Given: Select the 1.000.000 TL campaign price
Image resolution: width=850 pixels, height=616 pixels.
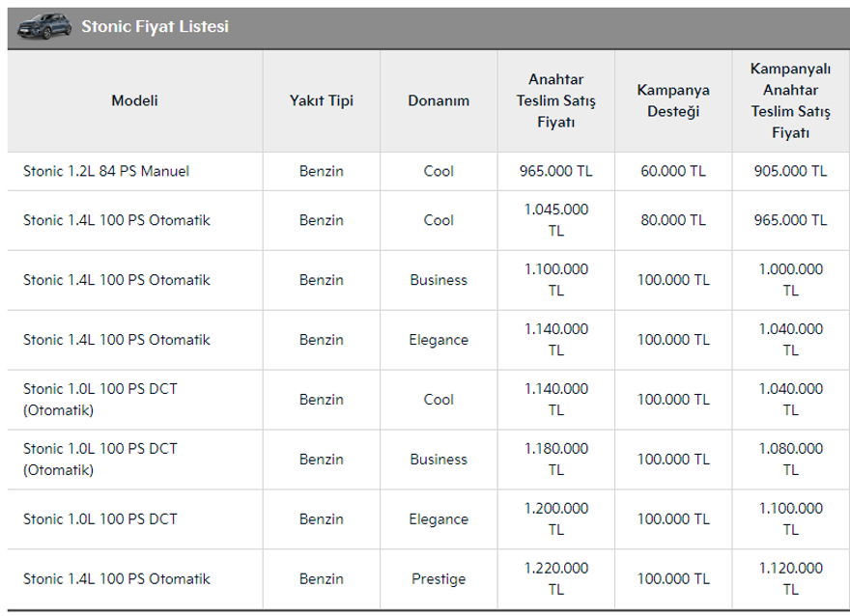Looking at the screenshot, I should (790, 280).
